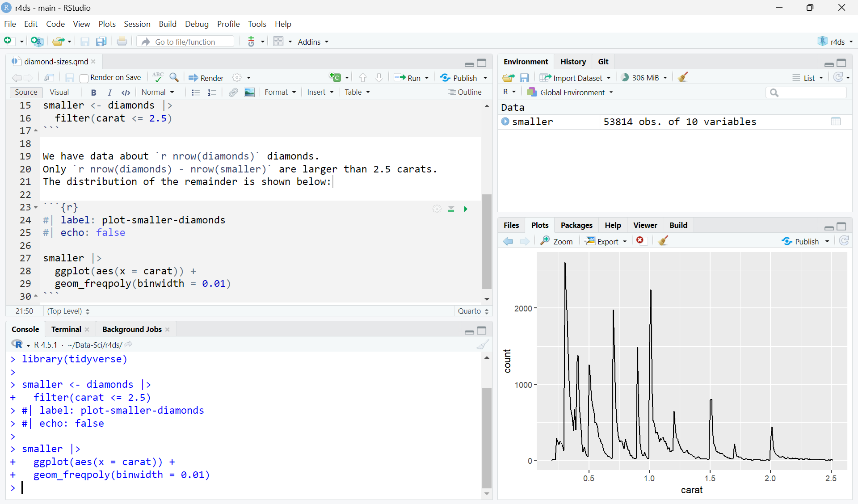The image size is (858, 504).
Task: Click the plot Zoom button
Action: [x=556, y=241]
